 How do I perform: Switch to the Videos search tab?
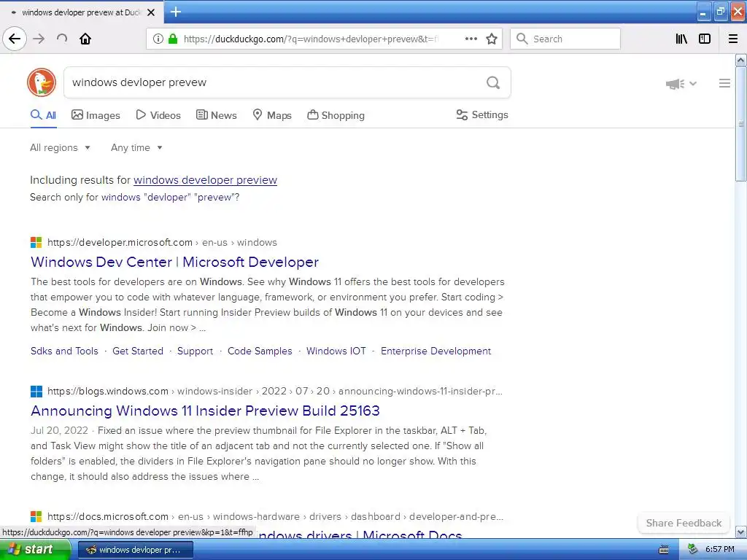(x=158, y=115)
